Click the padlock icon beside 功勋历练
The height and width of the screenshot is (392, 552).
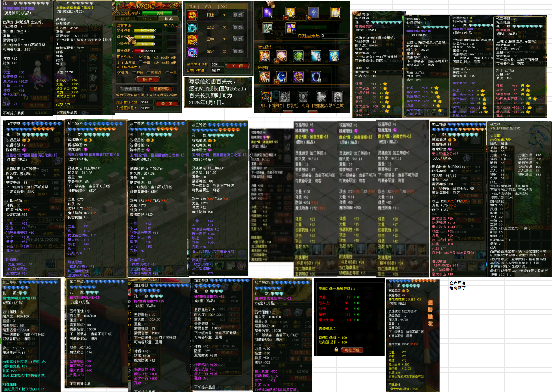[336, 349]
